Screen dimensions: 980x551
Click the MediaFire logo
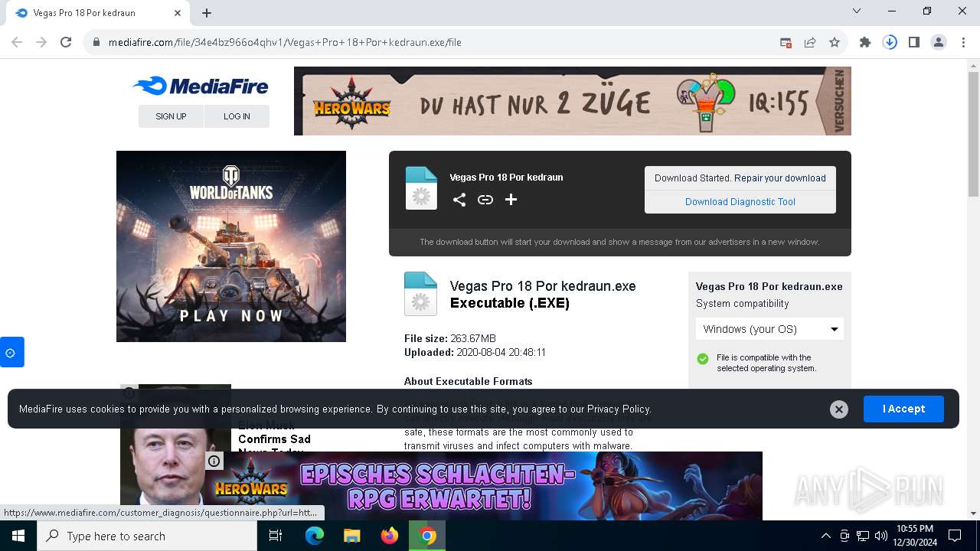pyautogui.click(x=201, y=86)
